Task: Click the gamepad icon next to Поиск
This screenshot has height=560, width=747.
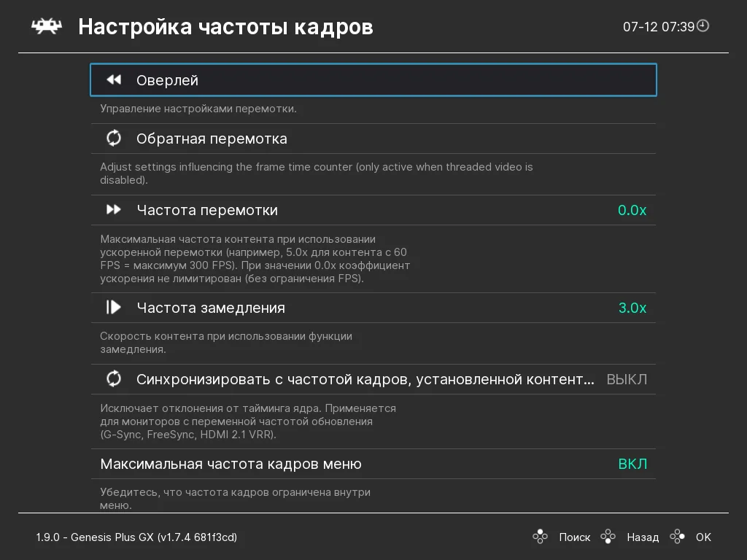Action: pyautogui.click(x=540, y=537)
